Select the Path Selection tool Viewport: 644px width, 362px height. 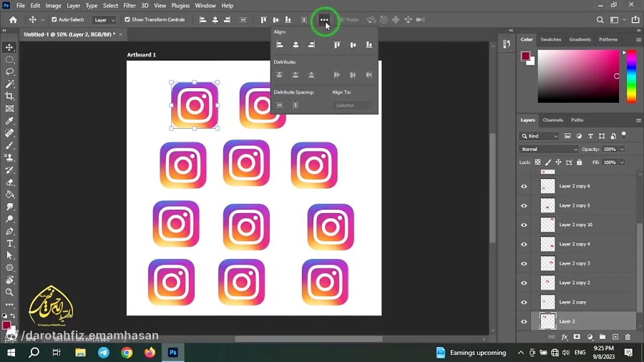[x=9, y=255]
